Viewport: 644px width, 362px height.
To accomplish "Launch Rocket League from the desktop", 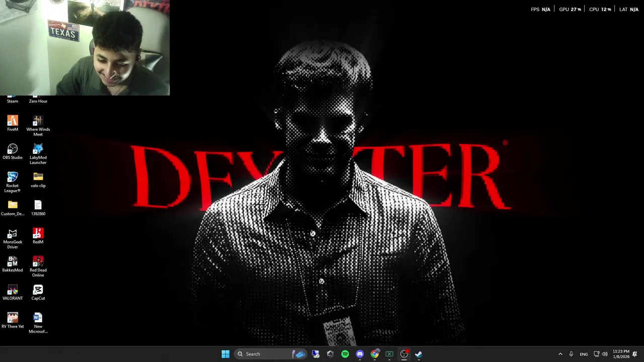I will [x=13, y=182].
